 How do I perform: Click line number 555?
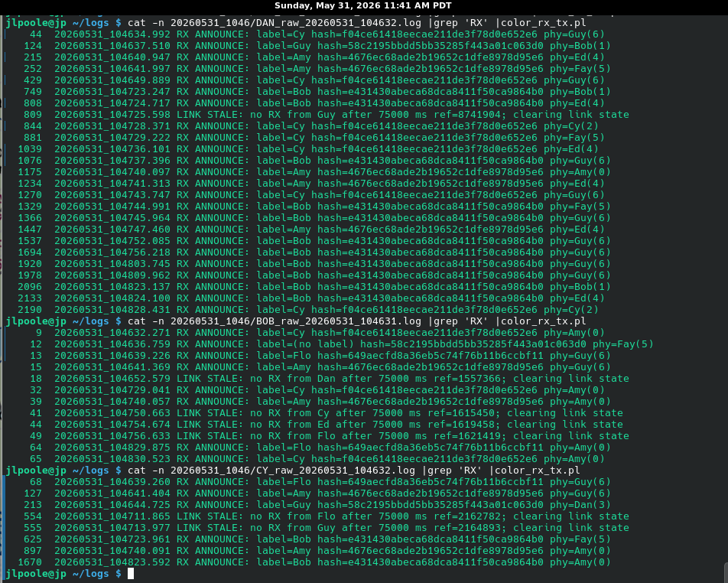32,528
